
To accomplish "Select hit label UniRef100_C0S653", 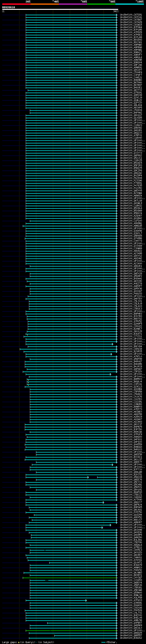I will pos(131,580).
